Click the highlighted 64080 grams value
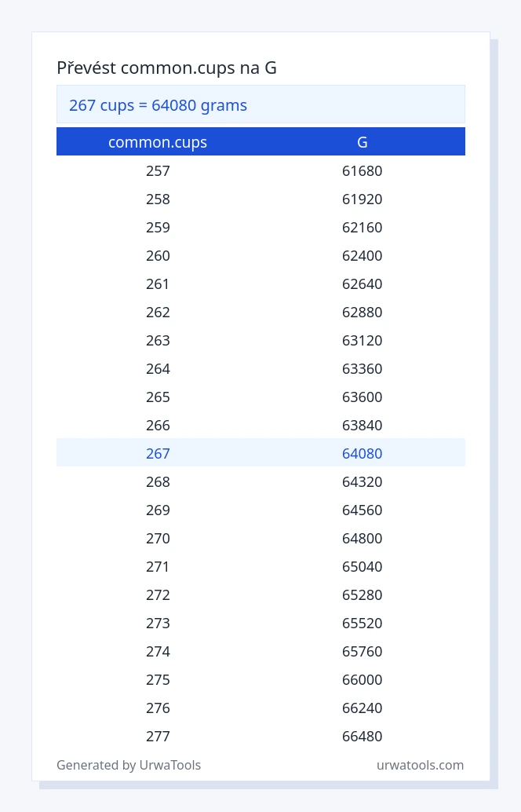521x812 pixels. [x=363, y=453]
